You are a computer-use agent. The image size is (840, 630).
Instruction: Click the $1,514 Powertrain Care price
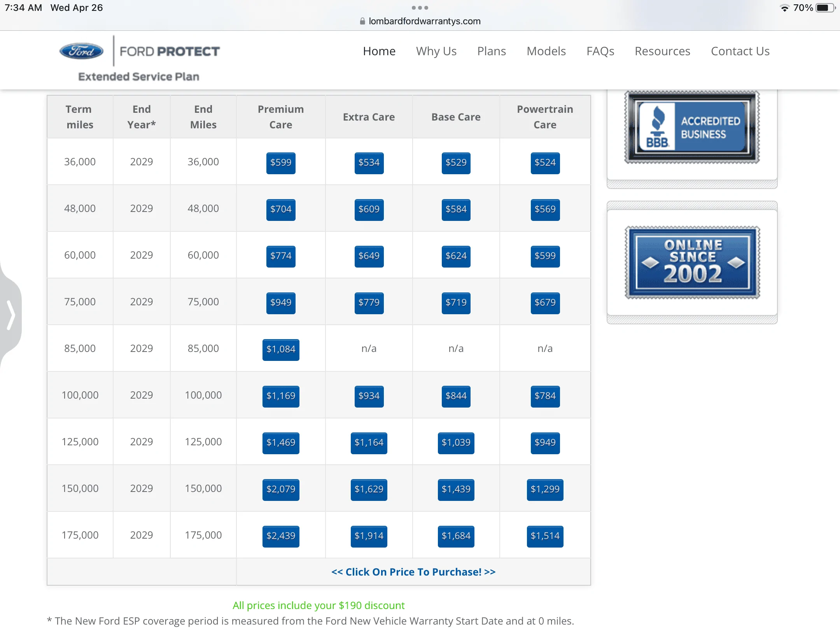pos(545,536)
